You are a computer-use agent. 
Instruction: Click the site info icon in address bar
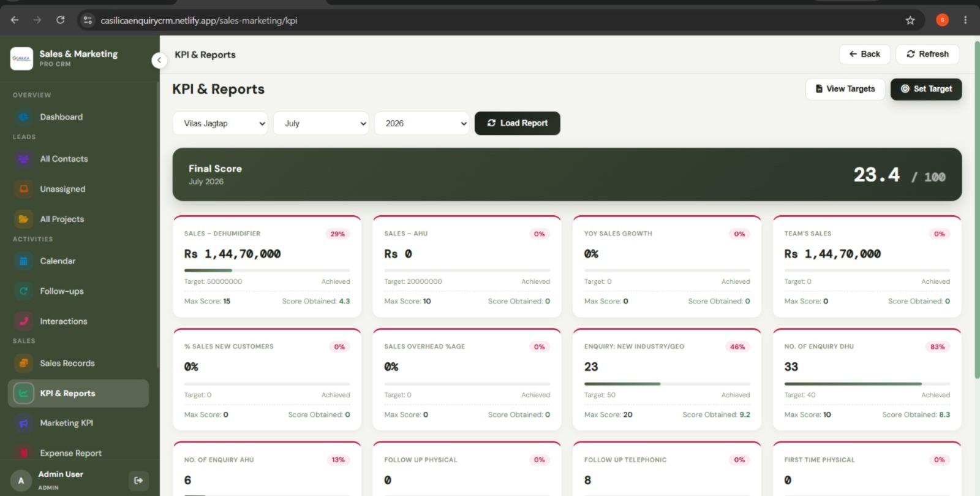pyautogui.click(x=88, y=20)
